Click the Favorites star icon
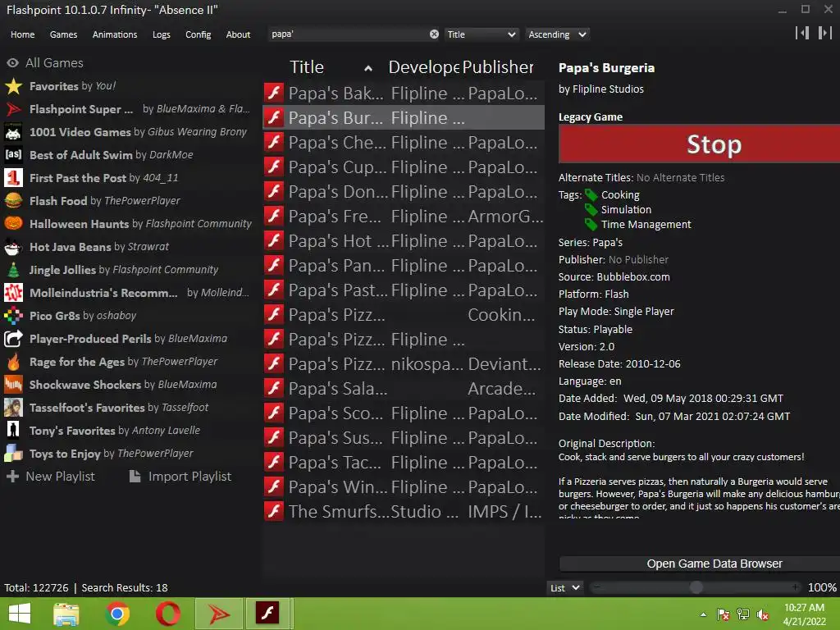 pos(13,86)
